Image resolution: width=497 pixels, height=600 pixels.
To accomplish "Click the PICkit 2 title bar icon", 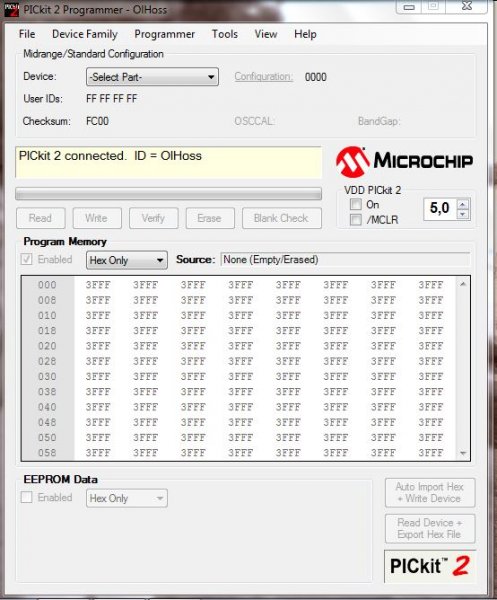I will pyautogui.click(x=11, y=10).
